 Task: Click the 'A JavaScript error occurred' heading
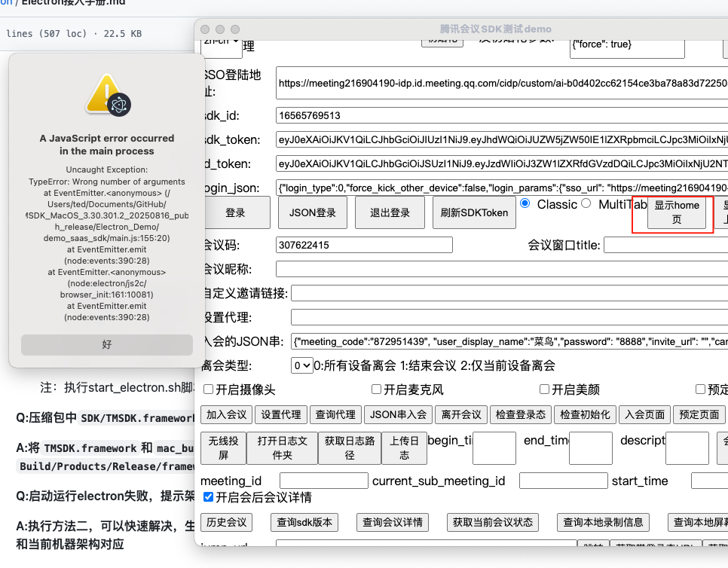coord(107,145)
